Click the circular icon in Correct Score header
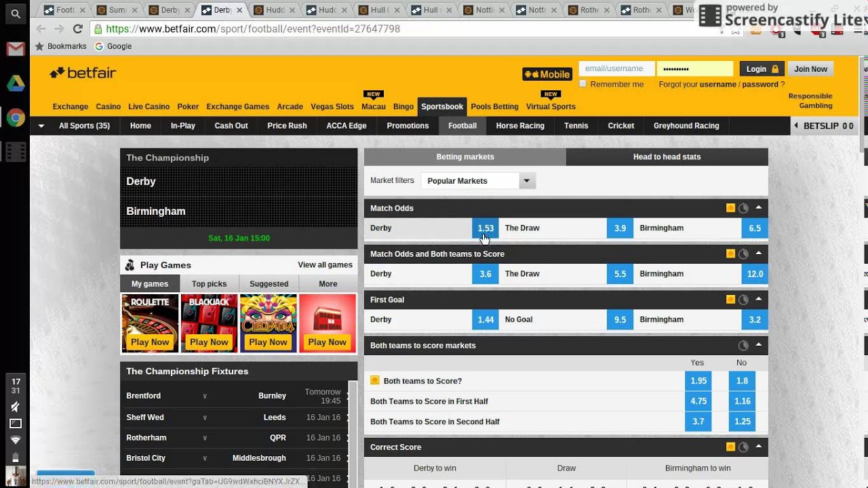The image size is (868, 488). tap(743, 447)
